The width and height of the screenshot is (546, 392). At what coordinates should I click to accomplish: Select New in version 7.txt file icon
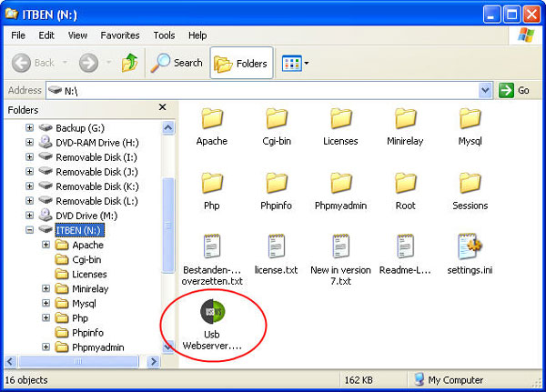click(x=341, y=246)
